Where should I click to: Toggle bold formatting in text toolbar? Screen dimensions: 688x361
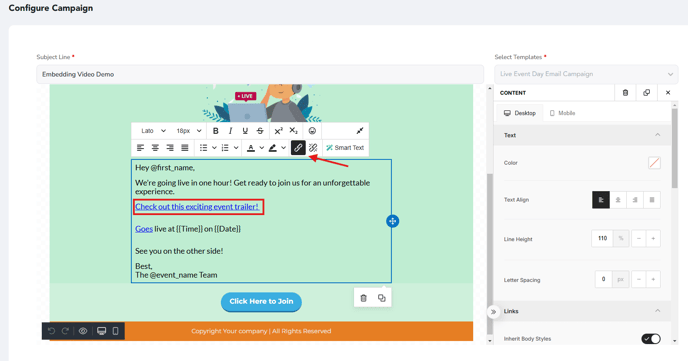215,131
